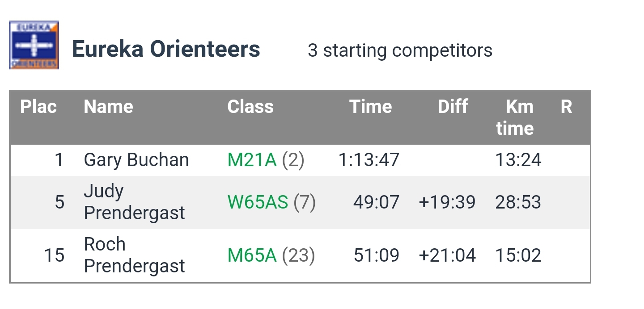This screenshot has height=309, width=644.
Task: Sort by the Km time column header
Action: (x=515, y=117)
